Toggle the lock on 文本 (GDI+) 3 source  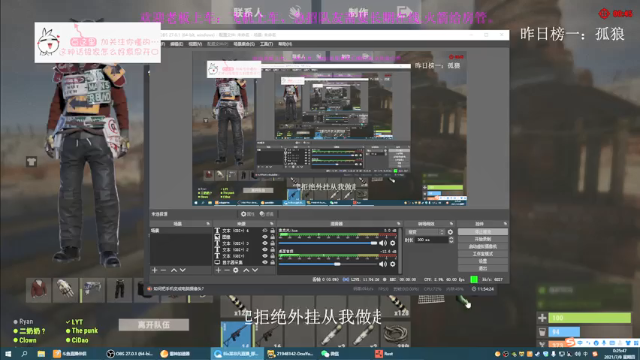(272, 243)
